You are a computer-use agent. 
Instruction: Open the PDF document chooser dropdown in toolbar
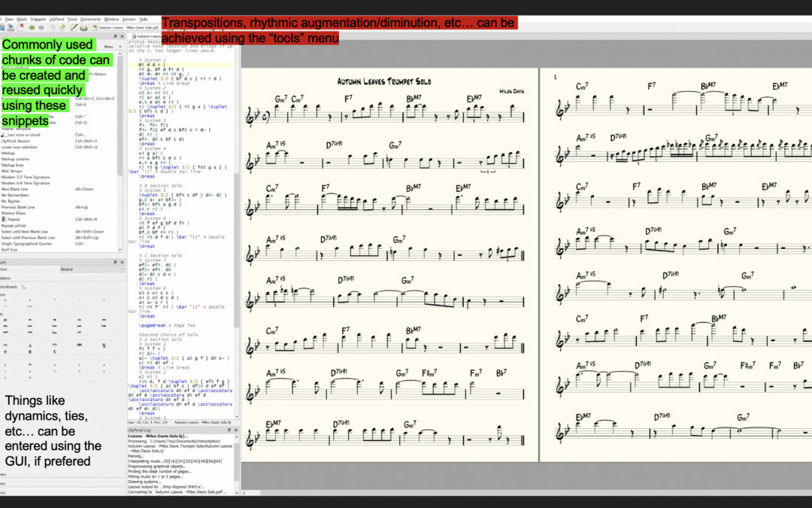coord(127,28)
